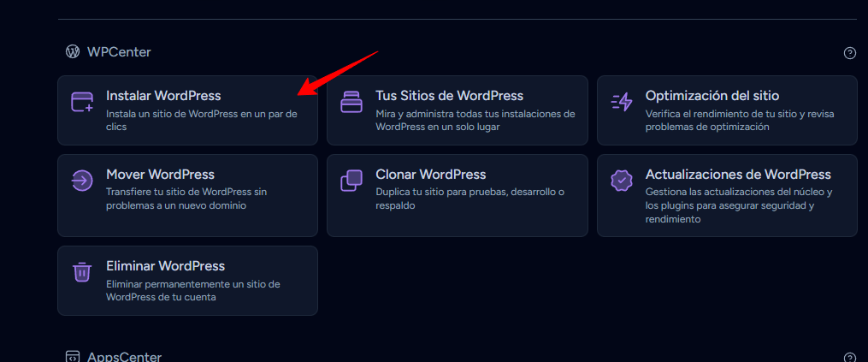This screenshot has height=362, width=868.
Task: Select the Optimización del sitio title
Action: coord(712,96)
